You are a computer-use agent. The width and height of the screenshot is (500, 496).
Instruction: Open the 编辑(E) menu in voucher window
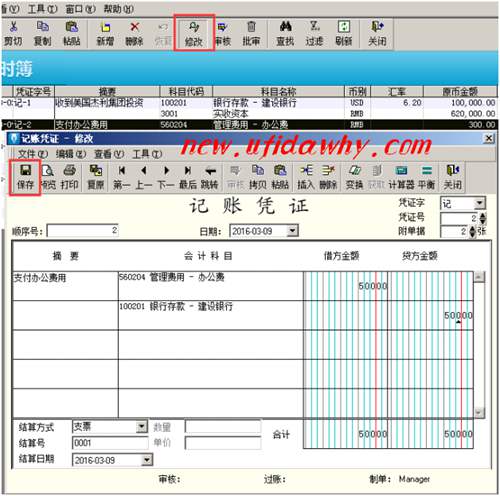pyautogui.click(x=71, y=154)
